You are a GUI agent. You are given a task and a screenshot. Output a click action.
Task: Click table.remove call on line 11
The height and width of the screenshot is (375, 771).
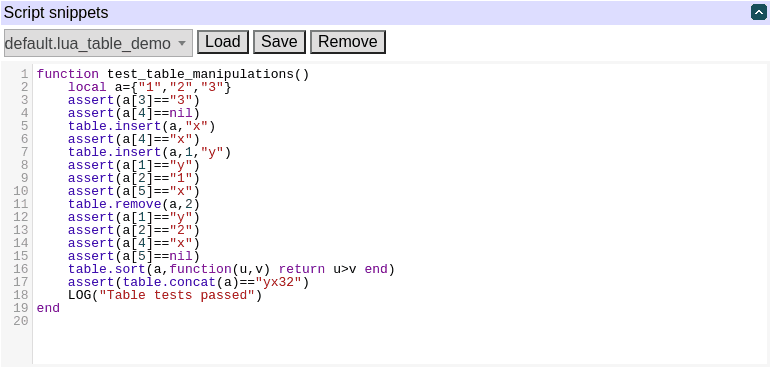(115, 204)
